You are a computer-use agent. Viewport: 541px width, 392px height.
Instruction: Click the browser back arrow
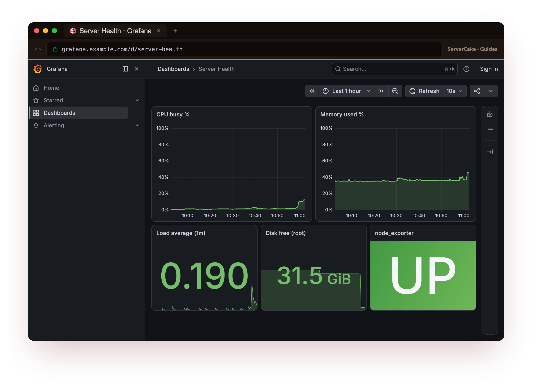(x=36, y=50)
